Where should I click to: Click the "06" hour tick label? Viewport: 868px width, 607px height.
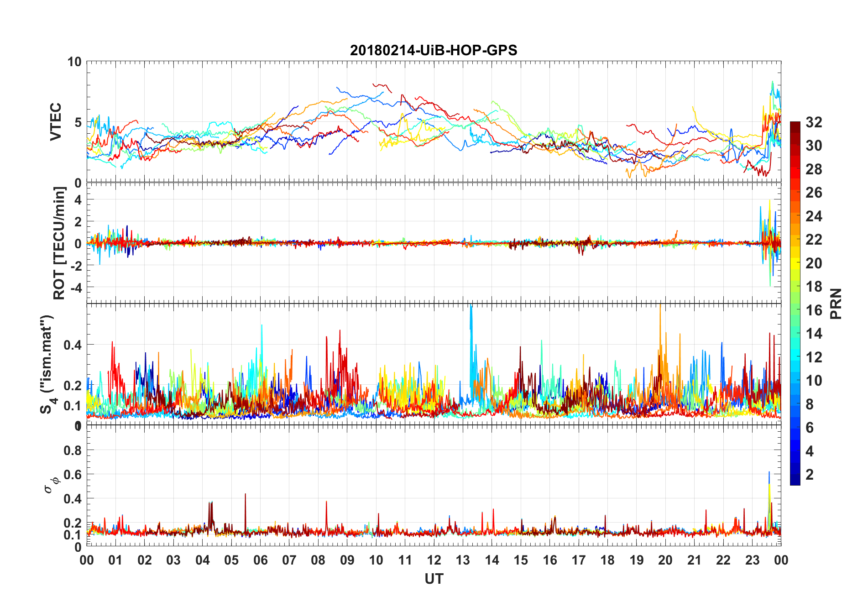click(260, 560)
